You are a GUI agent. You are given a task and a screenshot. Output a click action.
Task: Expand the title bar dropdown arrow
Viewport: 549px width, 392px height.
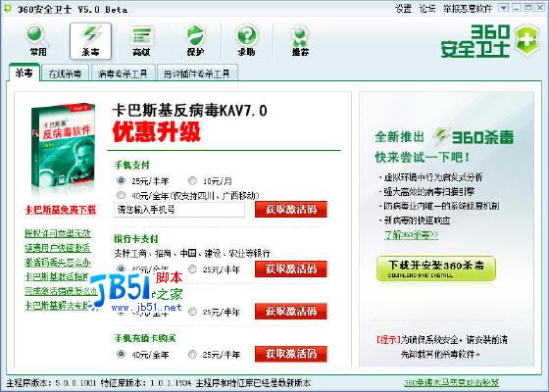pos(504,8)
